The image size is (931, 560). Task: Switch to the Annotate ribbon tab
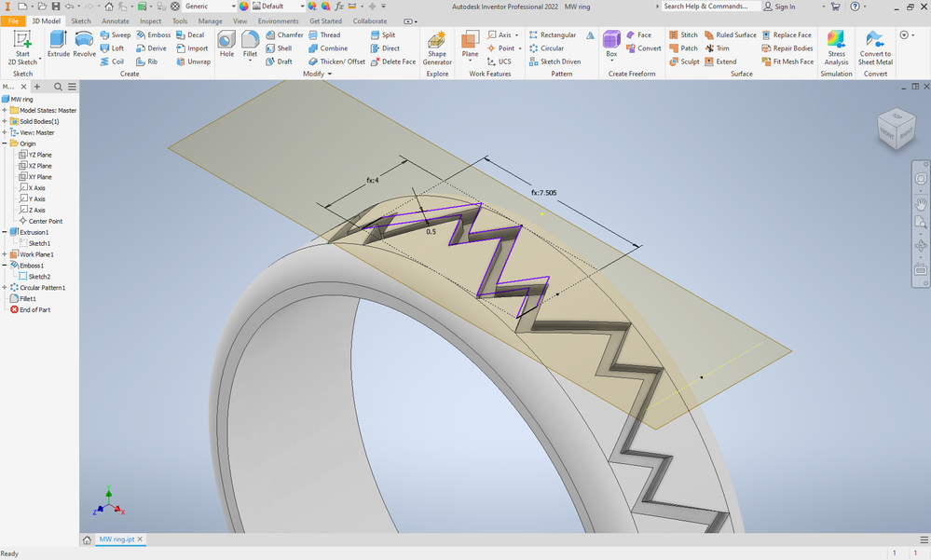point(116,20)
